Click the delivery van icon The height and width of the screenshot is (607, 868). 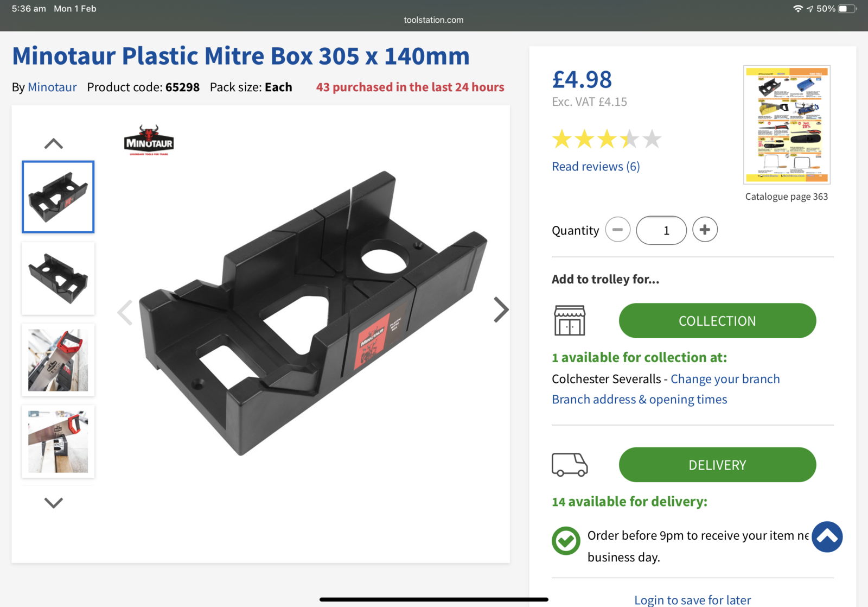(x=569, y=465)
